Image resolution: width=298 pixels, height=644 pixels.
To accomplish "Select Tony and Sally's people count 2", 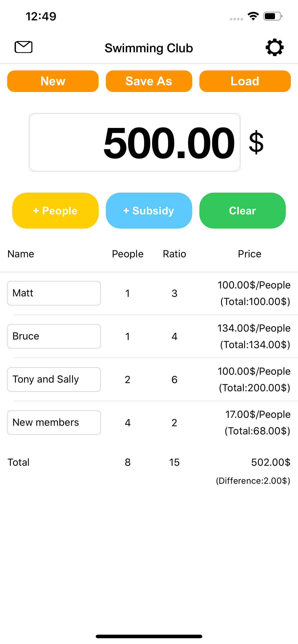I will (127, 379).
